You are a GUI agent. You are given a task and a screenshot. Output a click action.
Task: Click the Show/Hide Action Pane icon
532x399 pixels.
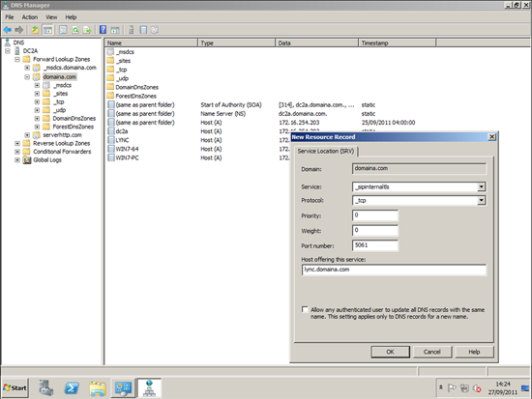tap(115, 30)
